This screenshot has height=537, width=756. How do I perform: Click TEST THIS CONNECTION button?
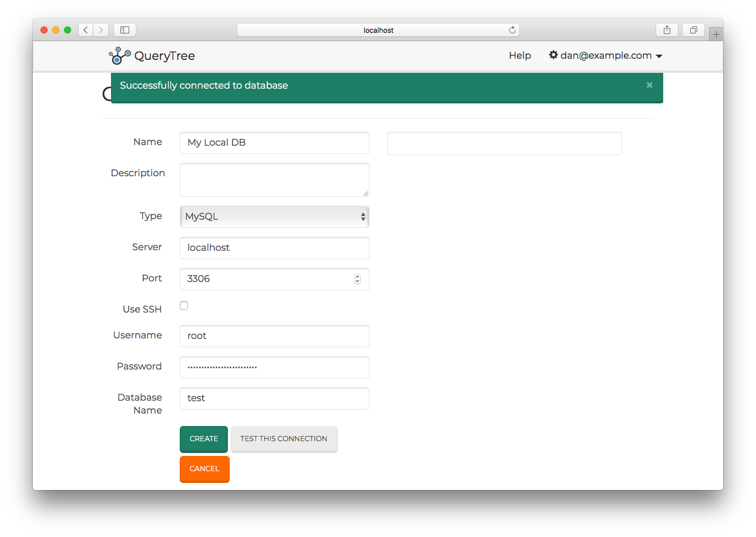(284, 439)
